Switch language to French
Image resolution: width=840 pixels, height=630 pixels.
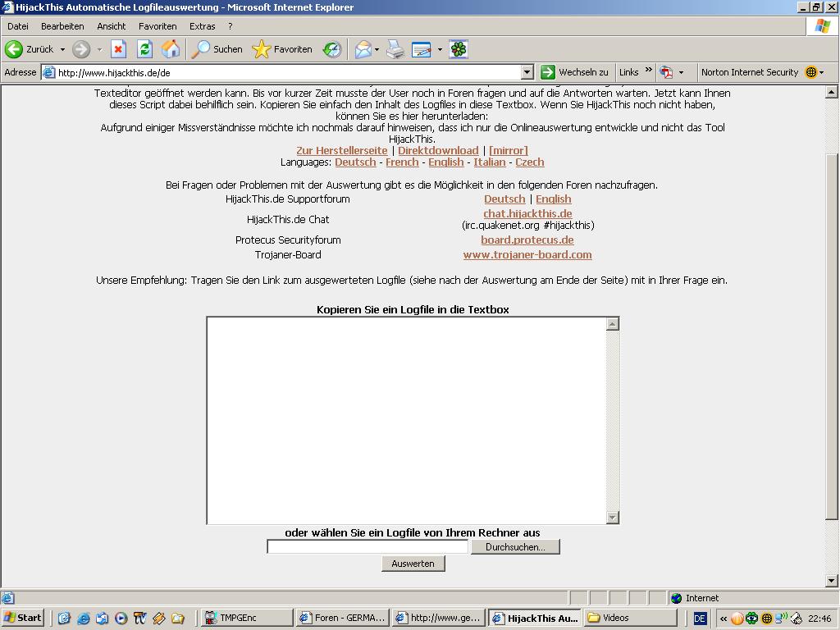pyautogui.click(x=402, y=162)
